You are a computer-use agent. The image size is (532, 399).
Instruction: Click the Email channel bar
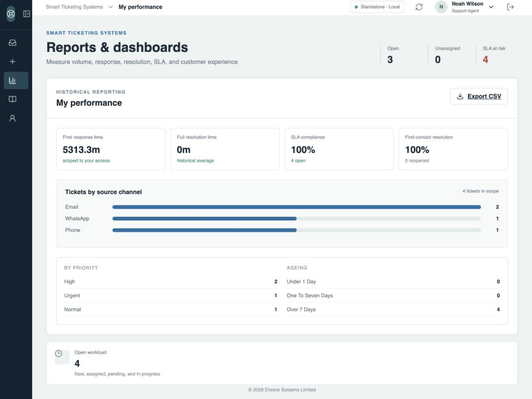(x=297, y=207)
